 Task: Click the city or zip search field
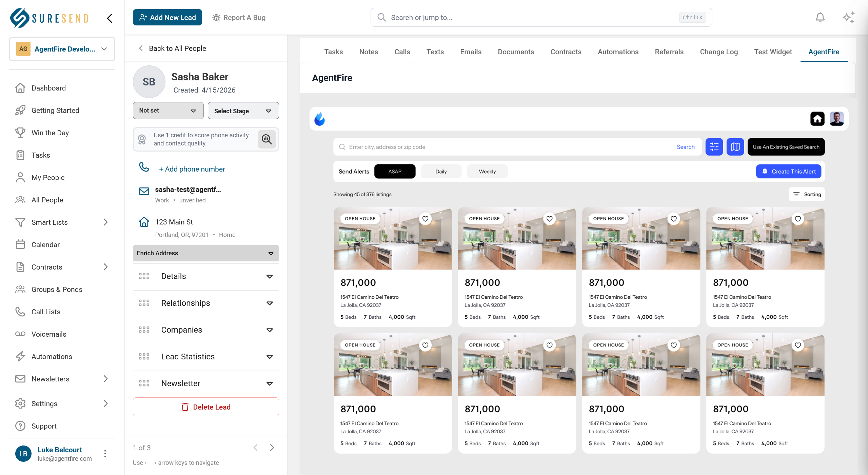coord(509,147)
